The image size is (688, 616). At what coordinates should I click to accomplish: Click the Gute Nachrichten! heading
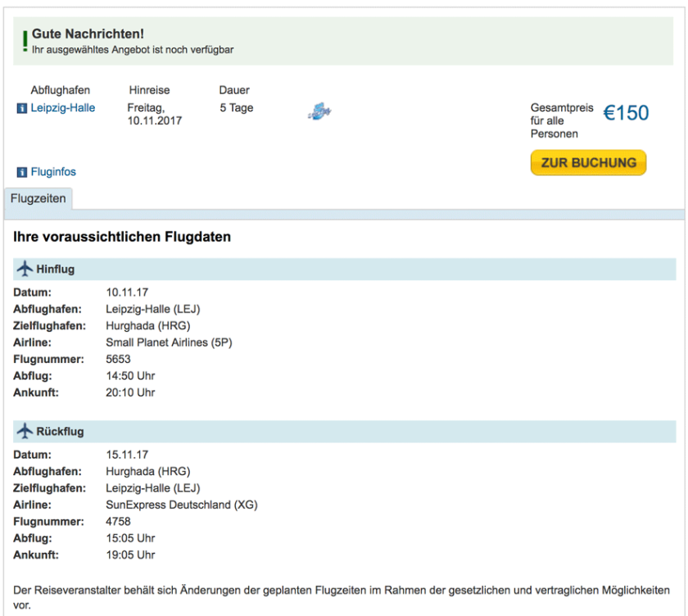(88, 34)
